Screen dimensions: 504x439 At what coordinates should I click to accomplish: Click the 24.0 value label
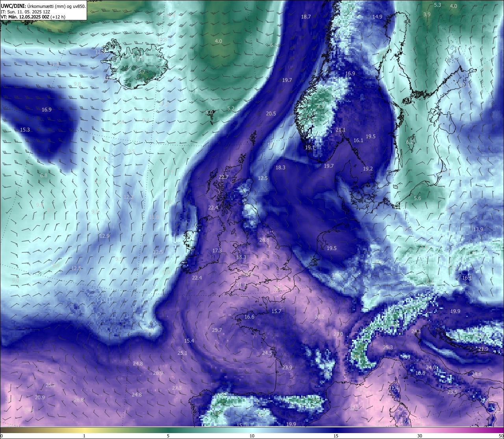click(x=431, y=367)
